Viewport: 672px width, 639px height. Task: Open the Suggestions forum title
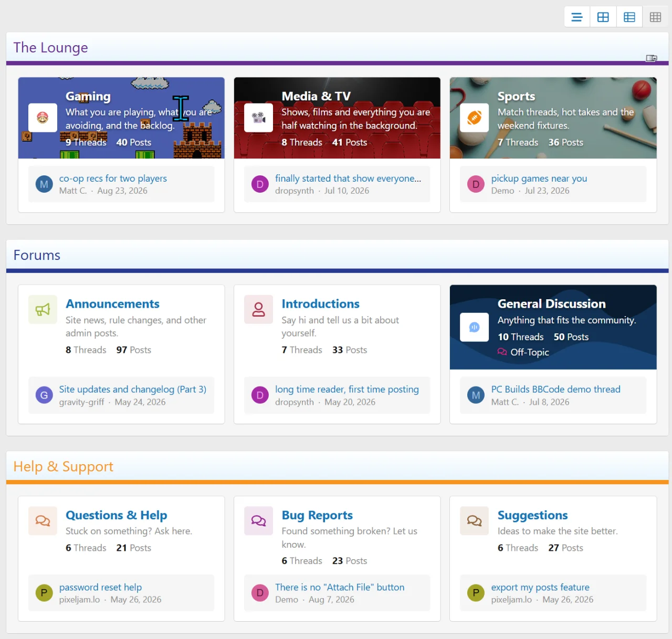[533, 516]
